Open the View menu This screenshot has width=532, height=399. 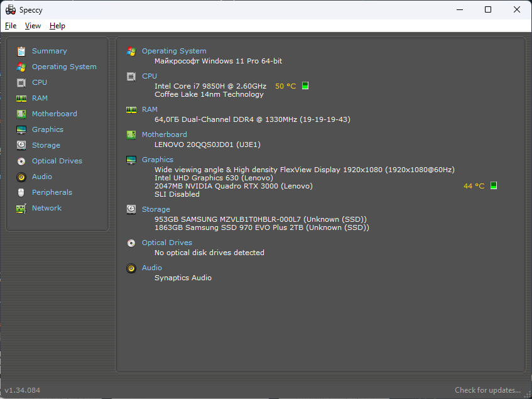(x=33, y=26)
